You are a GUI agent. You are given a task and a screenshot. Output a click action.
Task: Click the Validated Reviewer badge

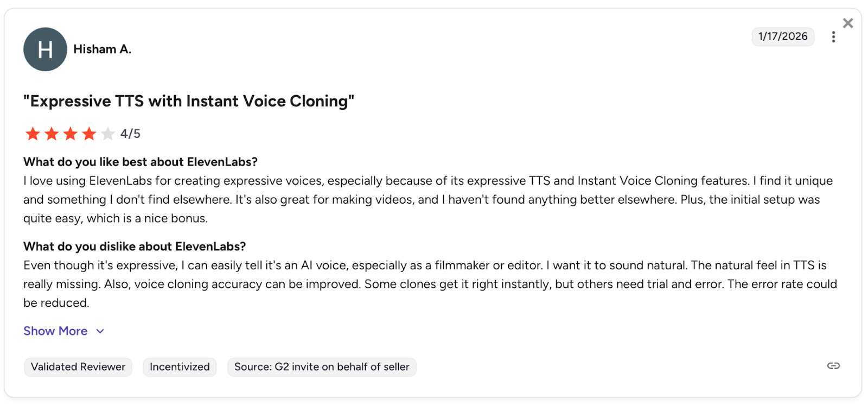[78, 367]
